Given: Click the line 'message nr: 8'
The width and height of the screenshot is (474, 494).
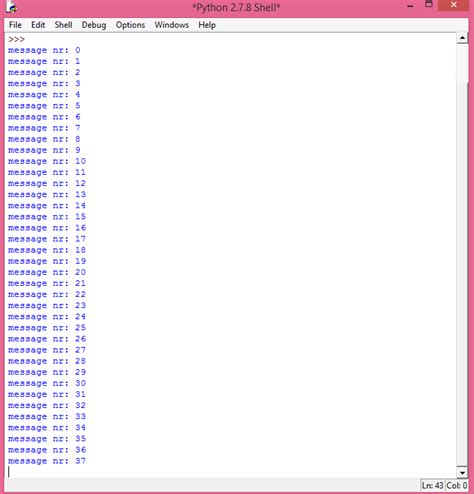Looking at the screenshot, I should [x=44, y=139].
